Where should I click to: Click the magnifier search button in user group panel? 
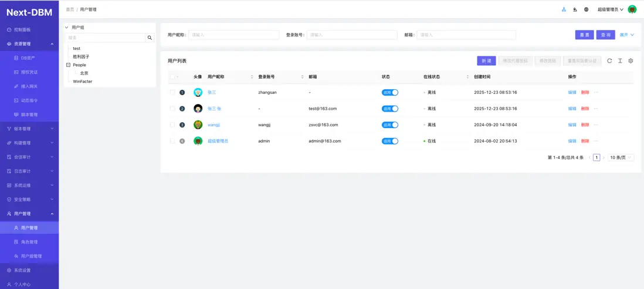150,38
